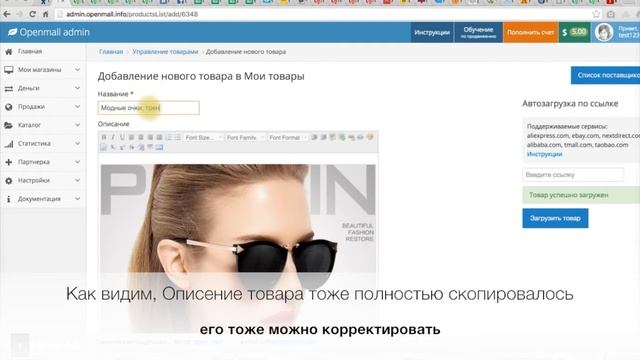Screen dimensions: 640x360
Task: Open the text color picker icon
Action: [370, 137]
